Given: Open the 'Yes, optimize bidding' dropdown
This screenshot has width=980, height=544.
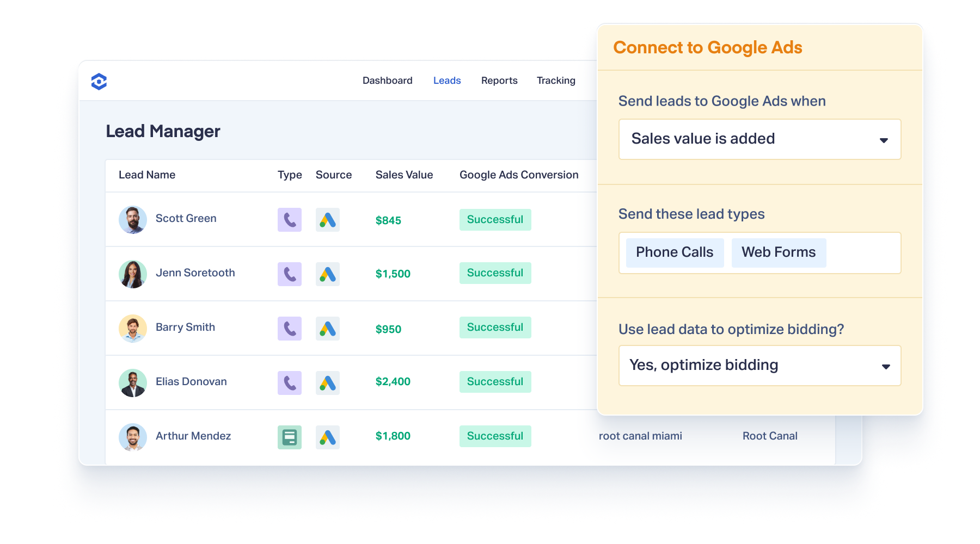Looking at the screenshot, I should pyautogui.click(x=760, y=366).
